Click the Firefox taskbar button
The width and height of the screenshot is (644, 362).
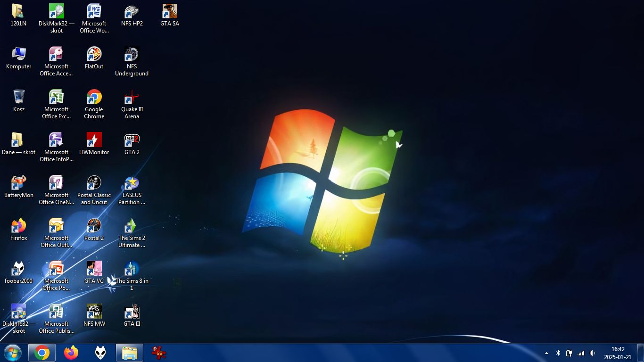[x=71, y=353]
